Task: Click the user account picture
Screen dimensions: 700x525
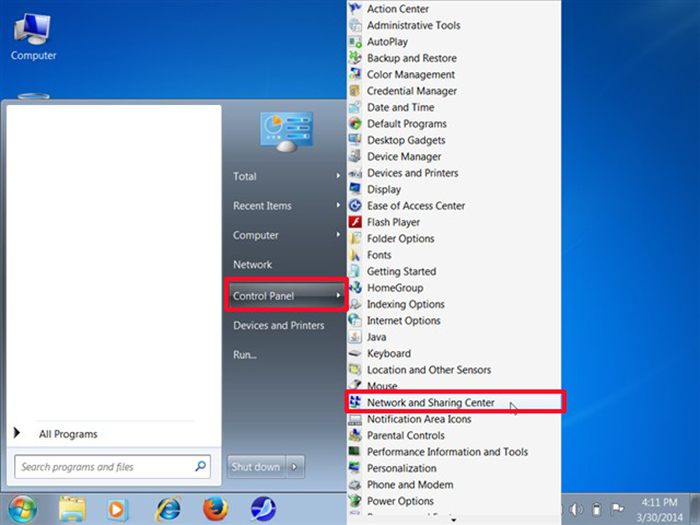Action: coord(287,131)
